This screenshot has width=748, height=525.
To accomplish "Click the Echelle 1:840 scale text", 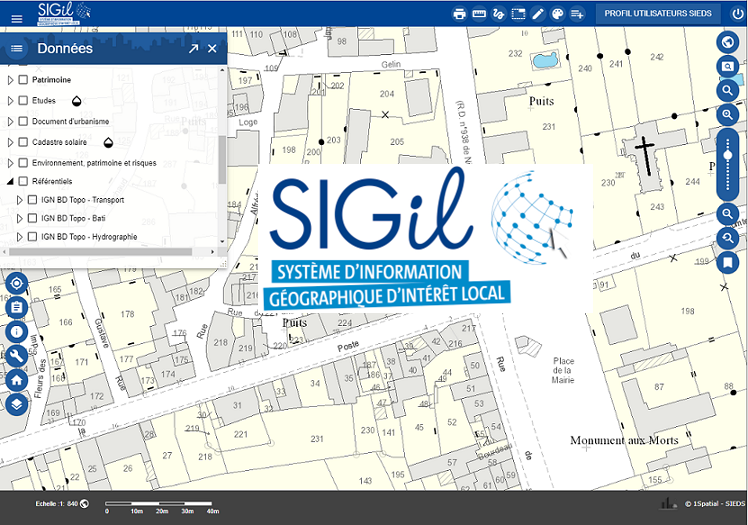I will tap(56, 504).
